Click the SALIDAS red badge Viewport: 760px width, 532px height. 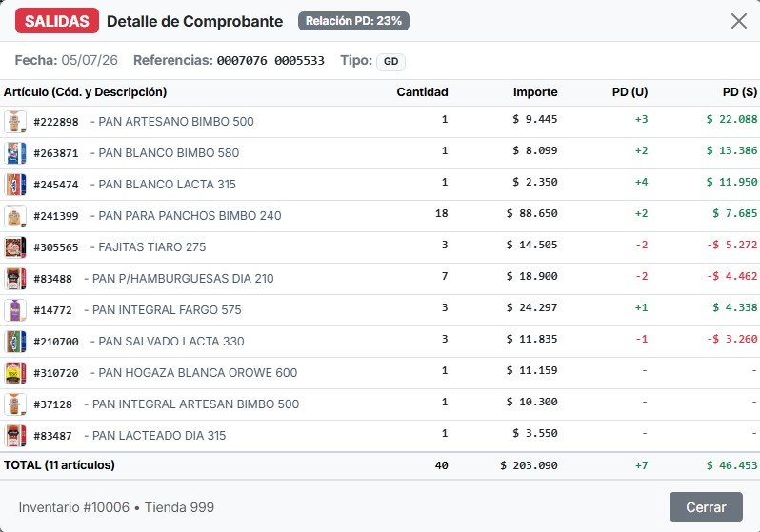click(57, 21)
